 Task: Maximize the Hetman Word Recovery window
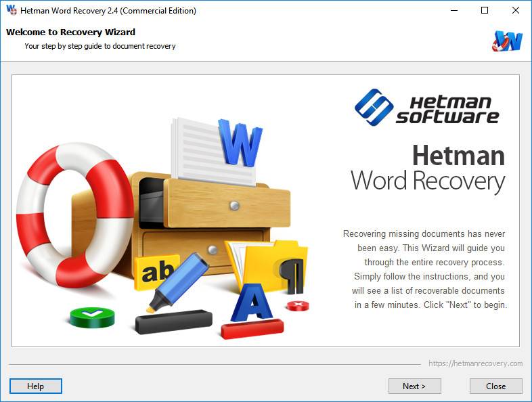(485, 10)
